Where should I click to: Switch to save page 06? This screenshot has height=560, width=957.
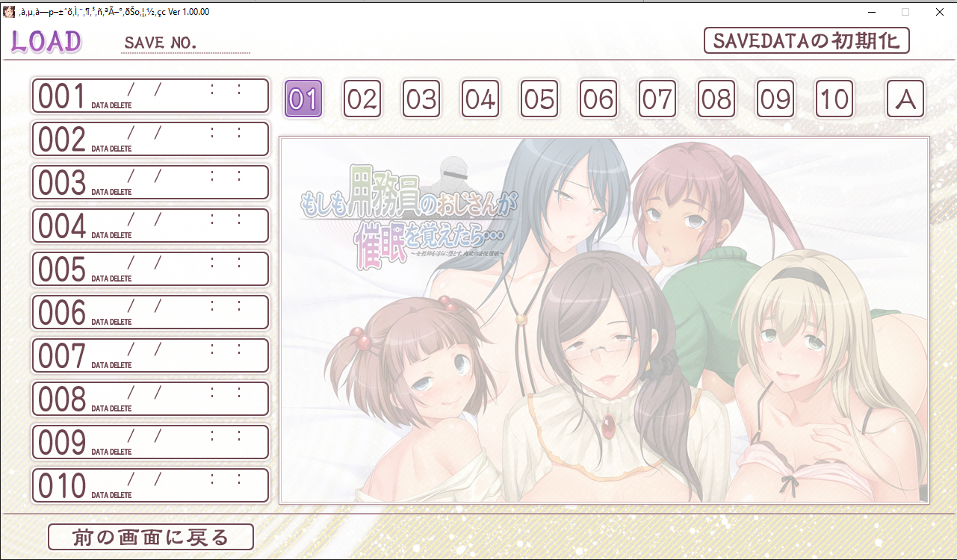pyautogui.click(x=598, y=99)
